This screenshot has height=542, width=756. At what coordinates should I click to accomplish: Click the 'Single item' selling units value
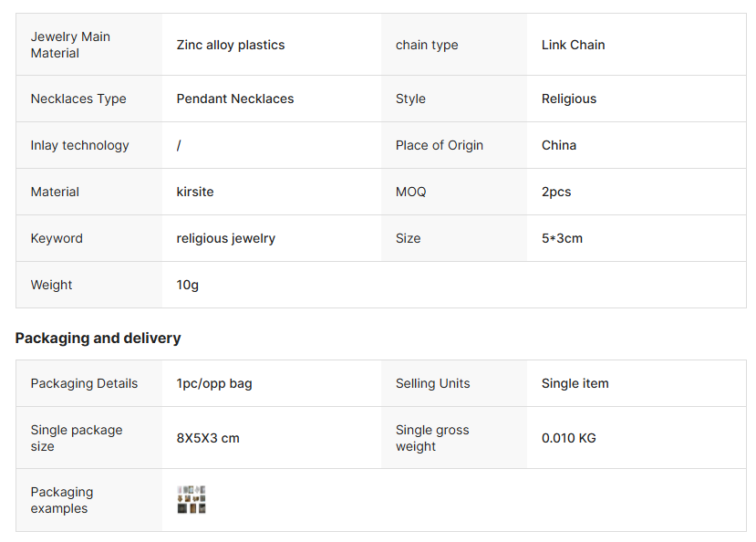click(575, 383)
